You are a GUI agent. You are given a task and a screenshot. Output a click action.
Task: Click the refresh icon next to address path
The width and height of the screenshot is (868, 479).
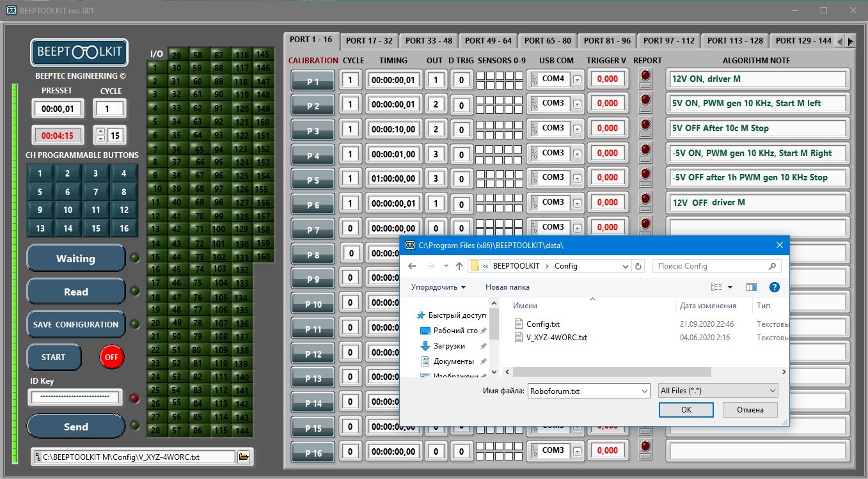coord(638,266)
